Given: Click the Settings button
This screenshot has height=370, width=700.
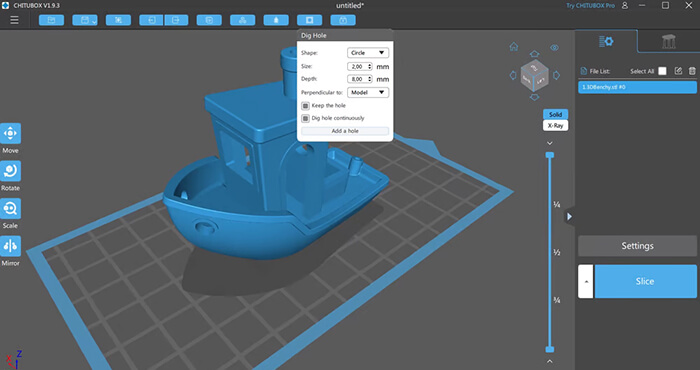Looking at the screenshot, I should click(638, 246).
